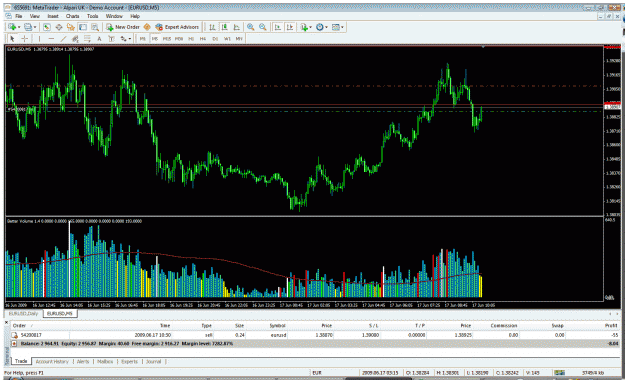The width and height of the screenshot is (625, 380).
Task: Click the Zoom In magnifier icon
Action: 251,27
